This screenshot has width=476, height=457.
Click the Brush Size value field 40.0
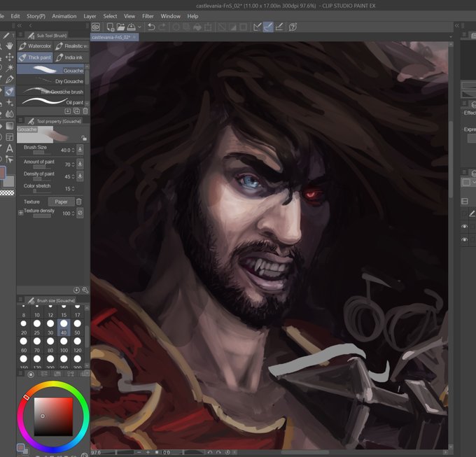click(66, 150)
